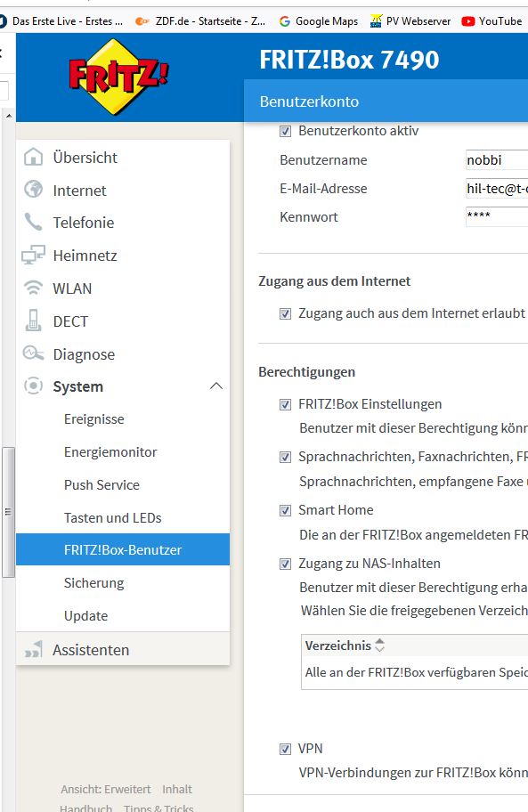Viewport: 528px width, 812px height.
Task: Click the Ansicht: Erweitert link
Action: click(x=106, y=789)
